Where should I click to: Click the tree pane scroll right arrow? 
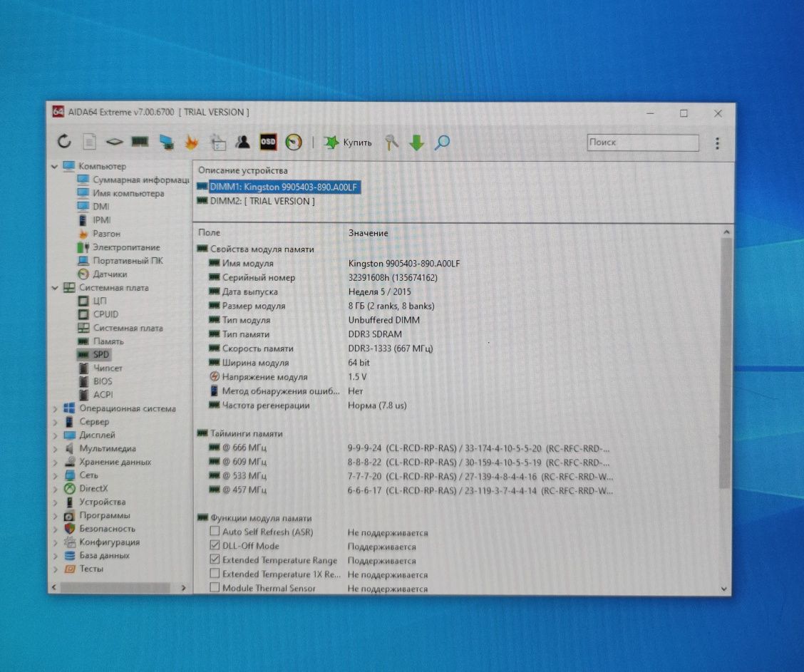[184, 588]
